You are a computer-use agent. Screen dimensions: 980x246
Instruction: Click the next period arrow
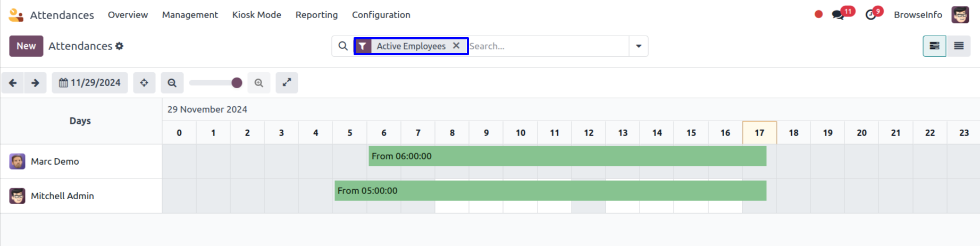(35, 83)
